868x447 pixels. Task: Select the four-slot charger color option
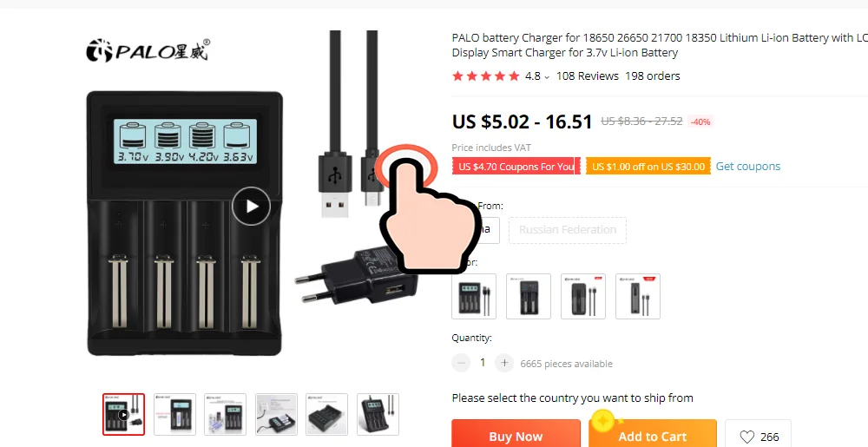coord(474,297)
